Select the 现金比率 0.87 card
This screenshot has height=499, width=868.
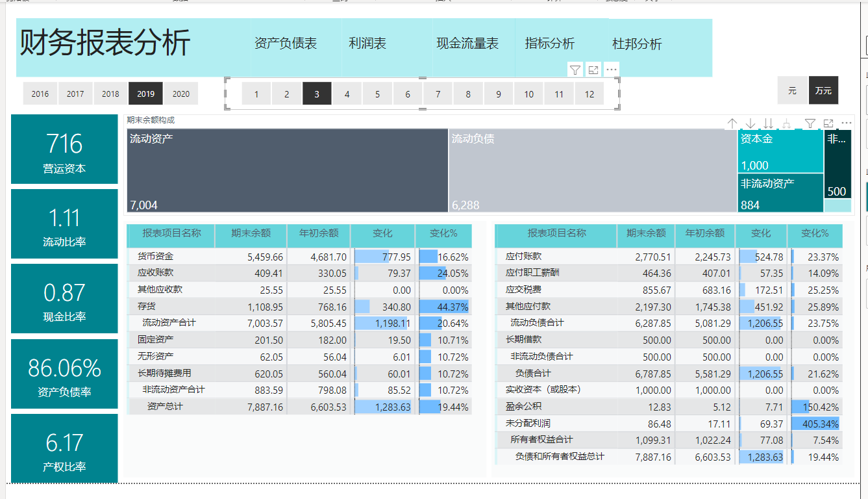pyautogui.click(x=64, y=299)
